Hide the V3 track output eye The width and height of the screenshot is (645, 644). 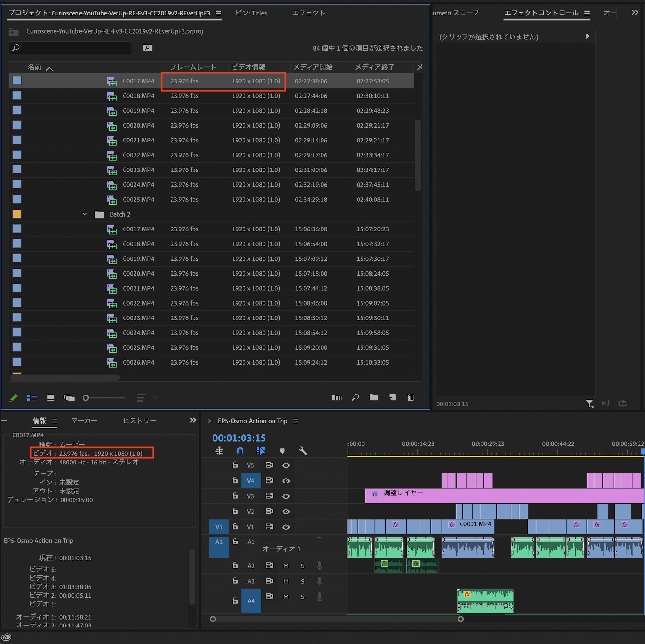pyautogui.click(x=286, y=496)
